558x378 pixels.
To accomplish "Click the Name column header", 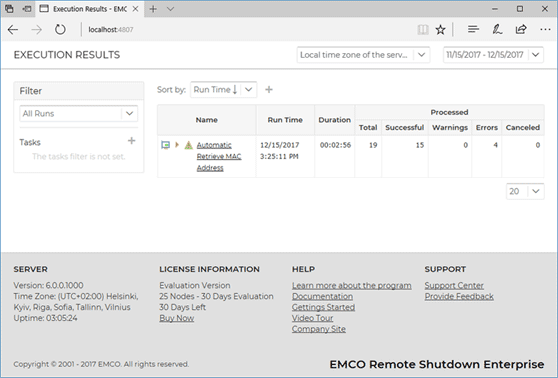I will pyautogui.click(x=206, y=120).
